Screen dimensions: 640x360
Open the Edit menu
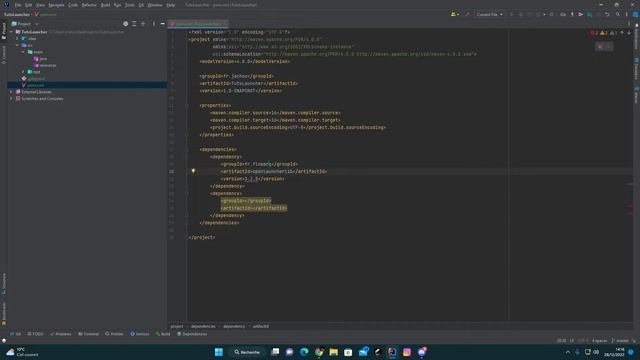pyautogui.click(x=28, y=5)
